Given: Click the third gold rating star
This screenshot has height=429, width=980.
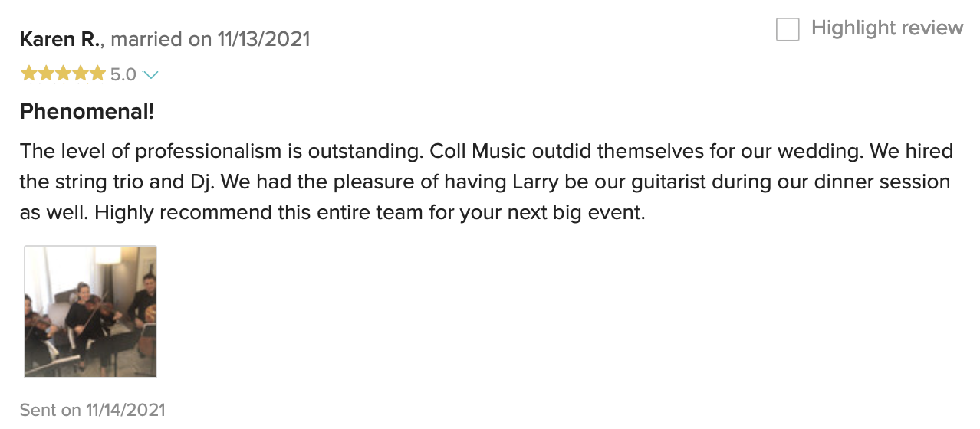Looking at the screenshot, I should tap(63, 74).
